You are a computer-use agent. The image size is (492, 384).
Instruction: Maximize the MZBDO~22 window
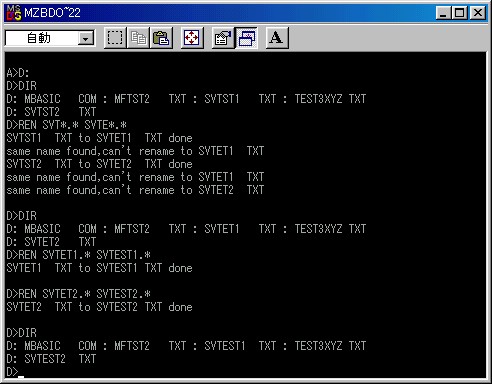click(459, 13)
